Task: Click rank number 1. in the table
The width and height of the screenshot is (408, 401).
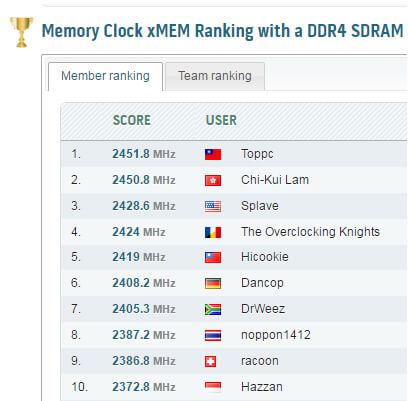Action: [76, 154]
